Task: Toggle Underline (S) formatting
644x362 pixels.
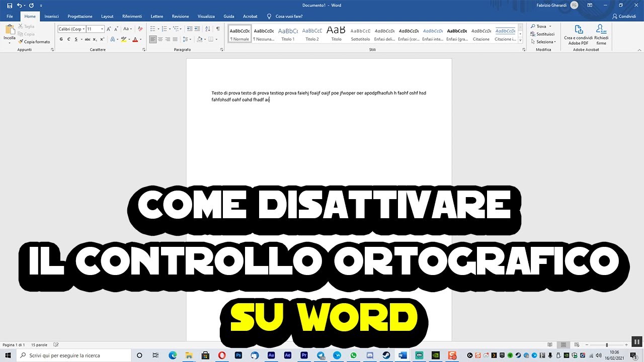Action: pyautogui.click(x=76, y=39)
